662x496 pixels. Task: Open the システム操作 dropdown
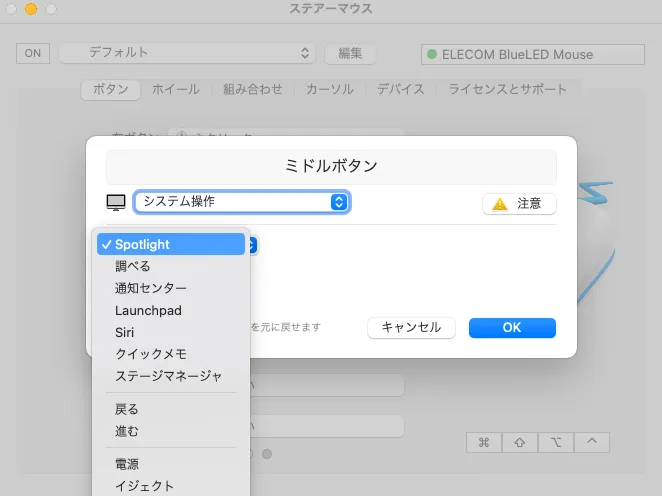click(x=241, y=202)
